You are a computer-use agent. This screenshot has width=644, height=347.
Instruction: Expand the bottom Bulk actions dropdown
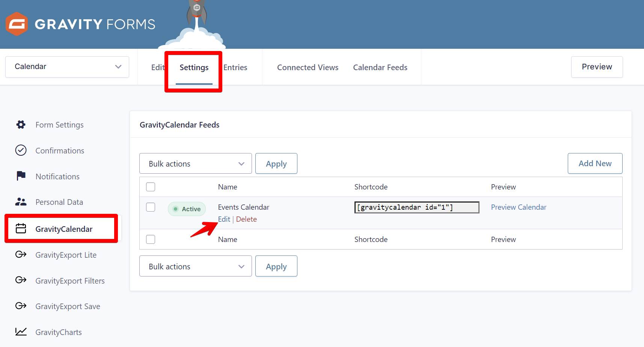[195, 266]
